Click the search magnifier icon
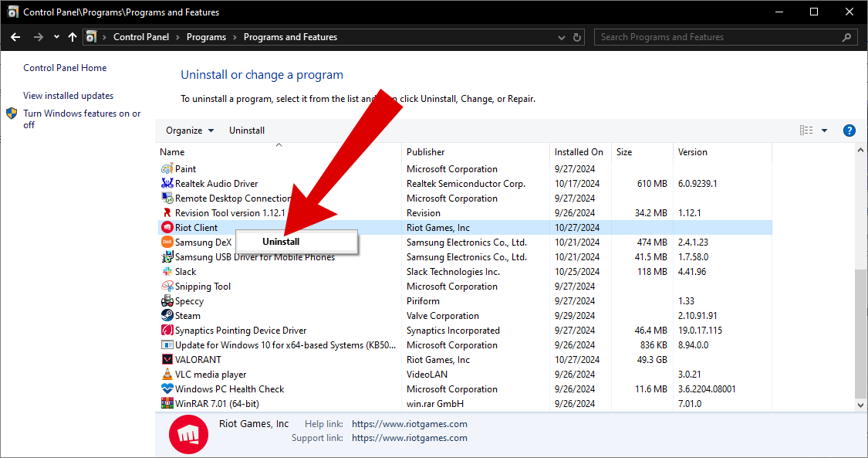 pos(846,37)
